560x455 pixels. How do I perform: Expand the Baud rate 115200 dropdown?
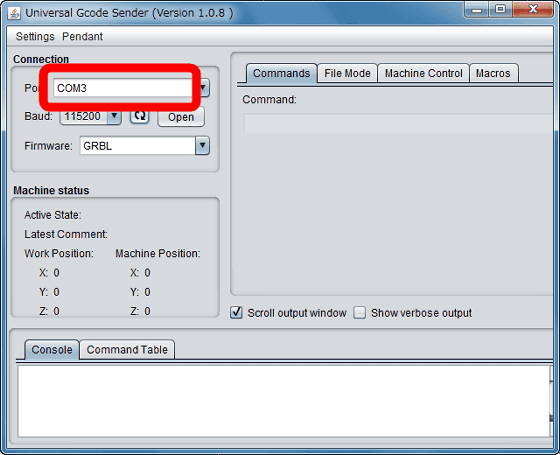pyautogui.click(x=114, y=116)
